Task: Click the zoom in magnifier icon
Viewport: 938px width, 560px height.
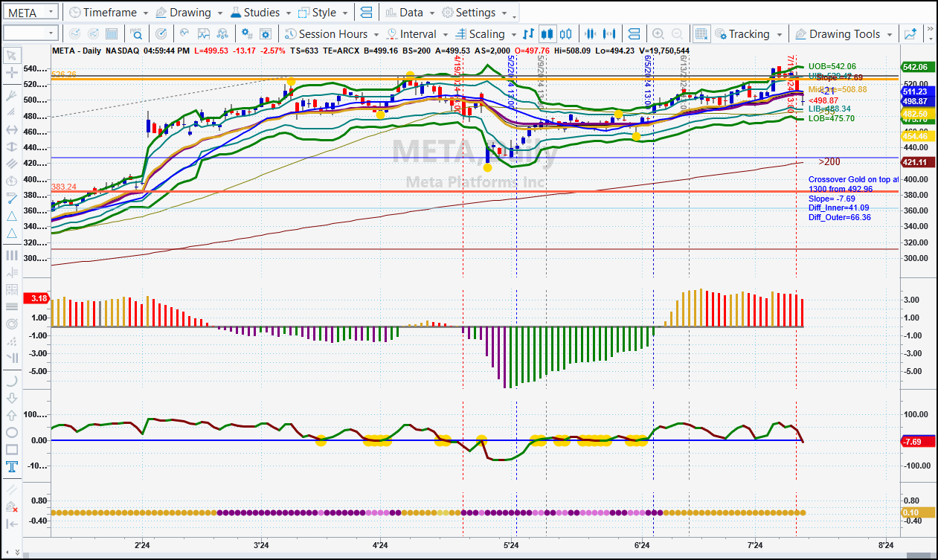Action: pos(658,33)
